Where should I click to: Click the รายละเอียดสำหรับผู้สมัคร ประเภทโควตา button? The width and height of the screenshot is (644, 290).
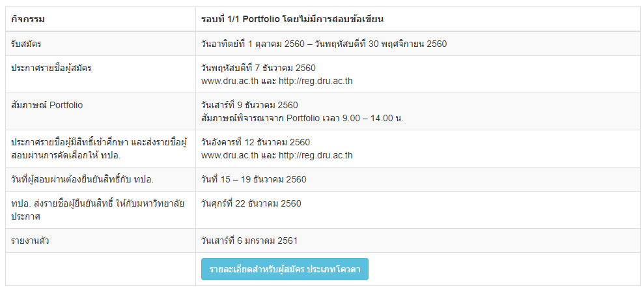pos(285,269)
